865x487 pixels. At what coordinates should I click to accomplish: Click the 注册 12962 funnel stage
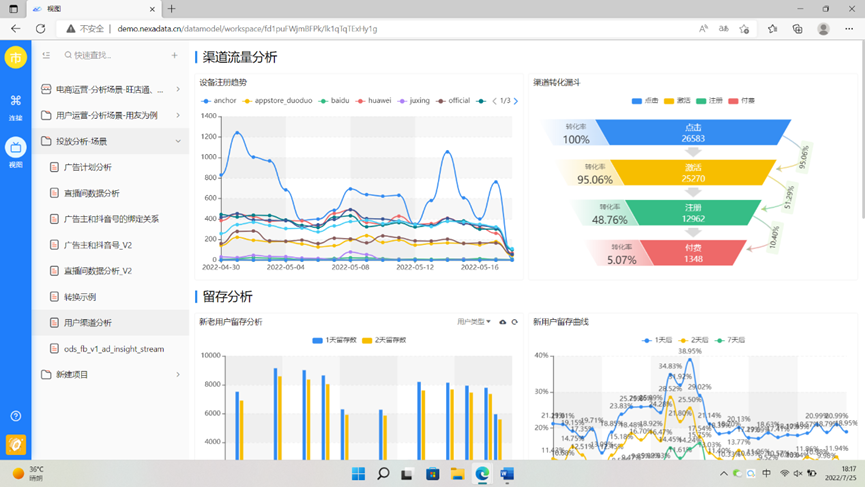coord(693,213)
